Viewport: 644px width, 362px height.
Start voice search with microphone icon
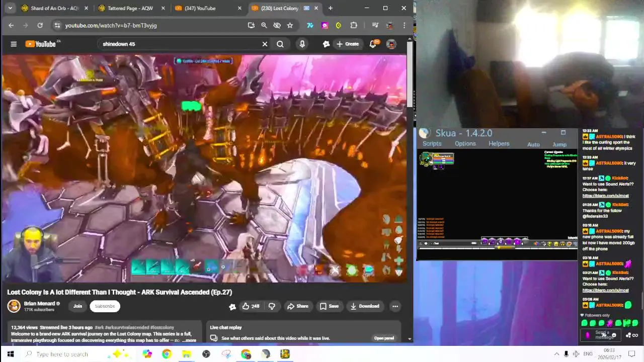pyautogui.click(x=302, y=44)
